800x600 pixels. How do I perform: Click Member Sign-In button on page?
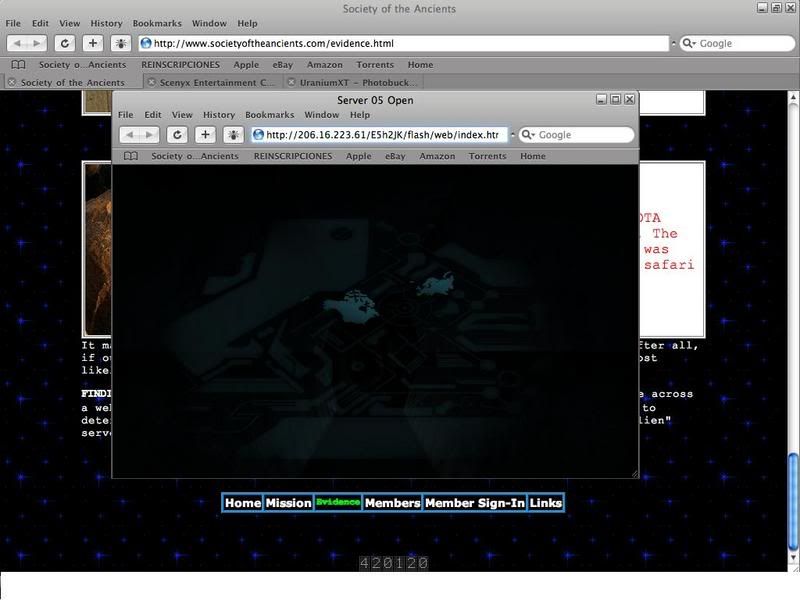pos(475,503)
